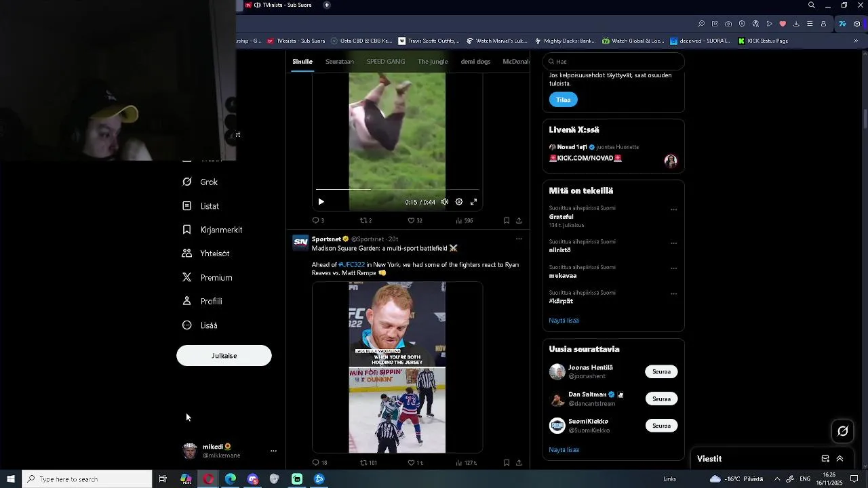Open options for the mukavaa trend
Screen dimensions: 868x488
click(x=673, y=268)
